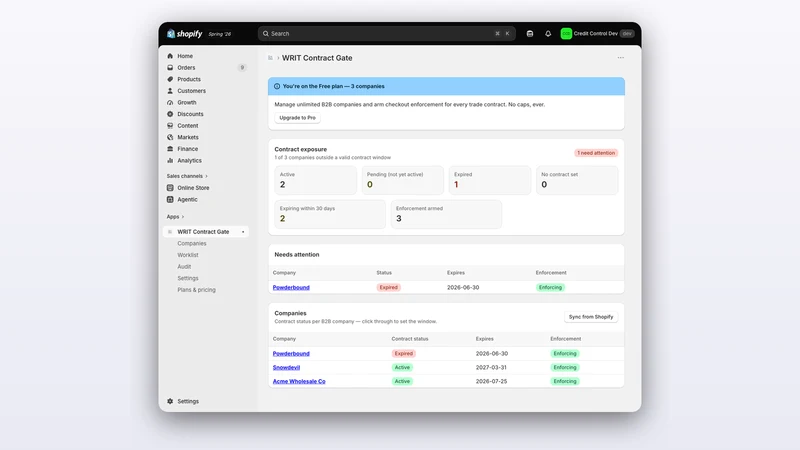Click the Credit Control Dev green avatar
800x450 pixels.
click(566, 34)
